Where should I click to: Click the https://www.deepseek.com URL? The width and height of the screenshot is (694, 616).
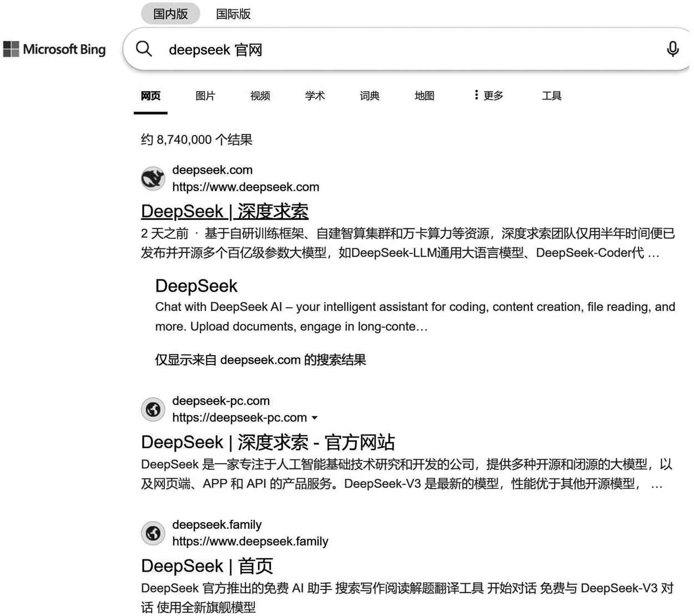246,187
